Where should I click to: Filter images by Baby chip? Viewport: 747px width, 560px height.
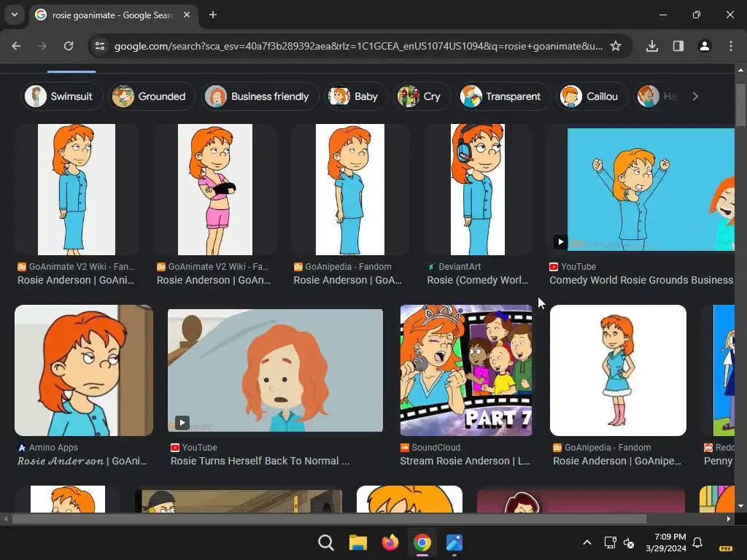(355, 96)
